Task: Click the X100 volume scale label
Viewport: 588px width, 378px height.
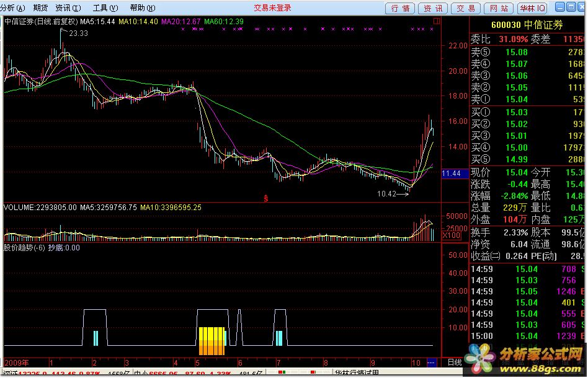Action: point(451,235)
